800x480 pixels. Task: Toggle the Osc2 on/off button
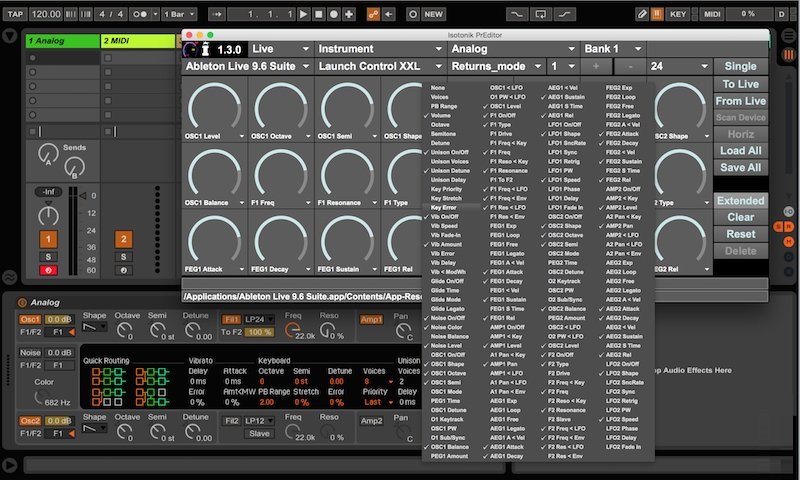[30, 421]
